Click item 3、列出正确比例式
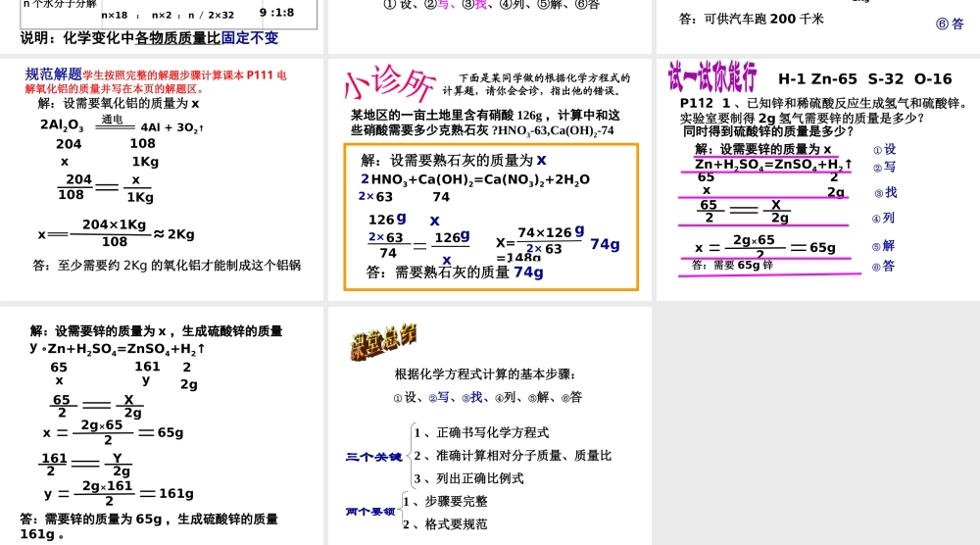The image size is (980, 545). [x=468, y=478]
